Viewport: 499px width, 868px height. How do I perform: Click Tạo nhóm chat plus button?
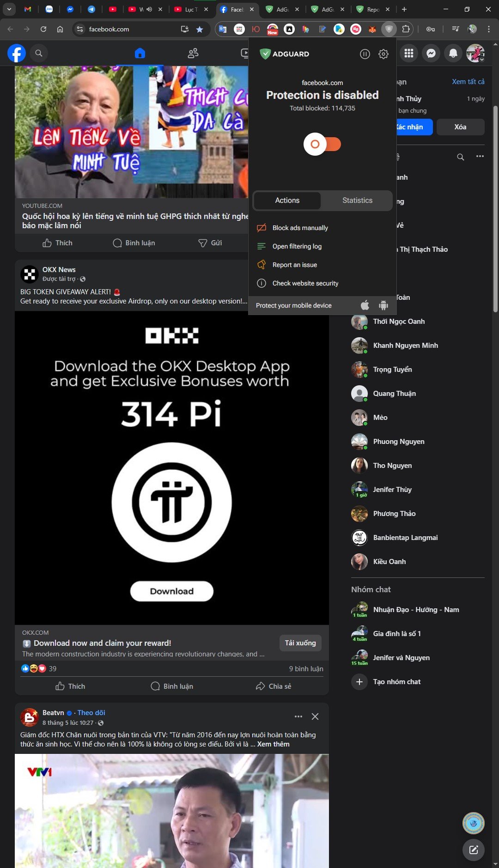click(359, 682)
